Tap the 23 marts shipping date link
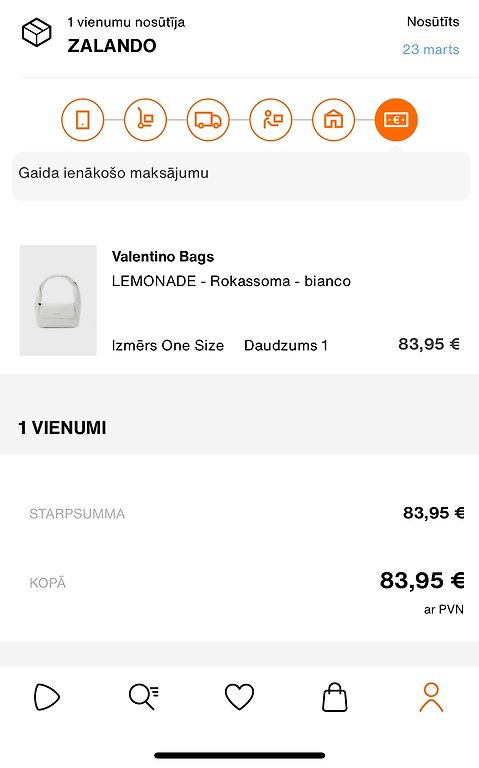 tap(431, 49)
